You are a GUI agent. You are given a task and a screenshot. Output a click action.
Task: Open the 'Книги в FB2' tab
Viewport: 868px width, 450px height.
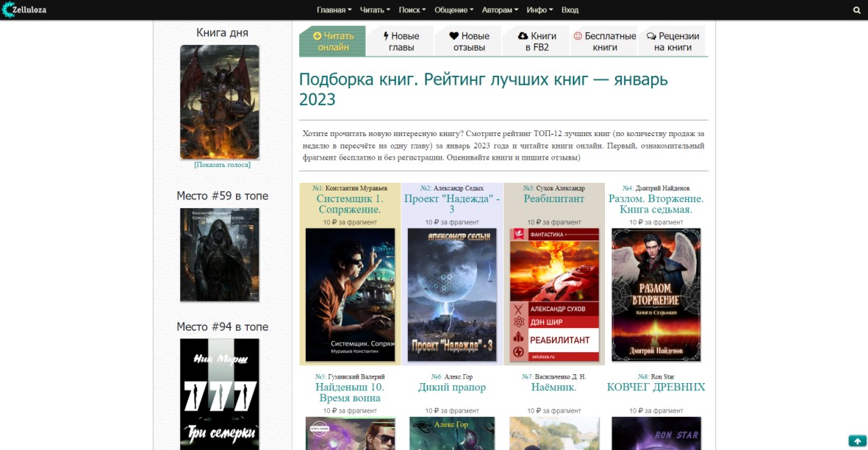pos(537,41)
